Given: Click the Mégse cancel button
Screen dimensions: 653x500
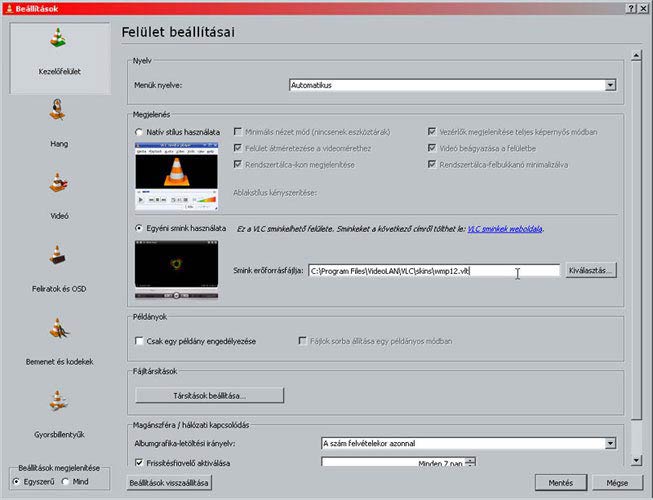Looking at the screenshot, I should (x=617, y=483).
